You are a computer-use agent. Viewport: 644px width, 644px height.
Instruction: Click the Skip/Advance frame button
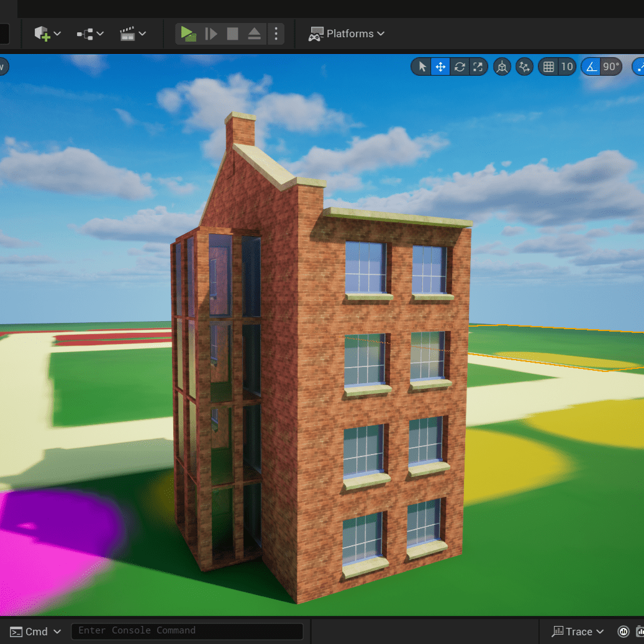[x=211, y=34]
